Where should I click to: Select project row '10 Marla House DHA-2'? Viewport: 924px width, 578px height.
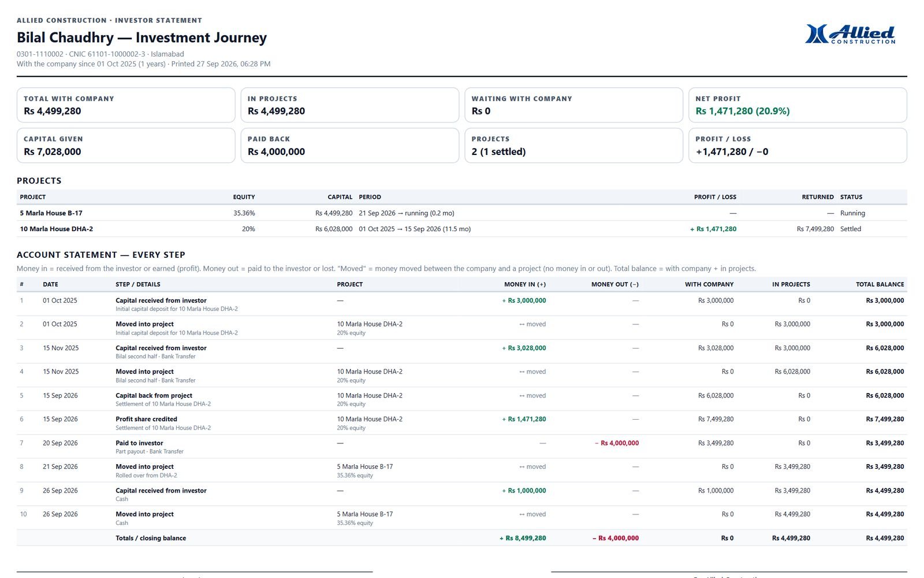(x=462, y=229)
